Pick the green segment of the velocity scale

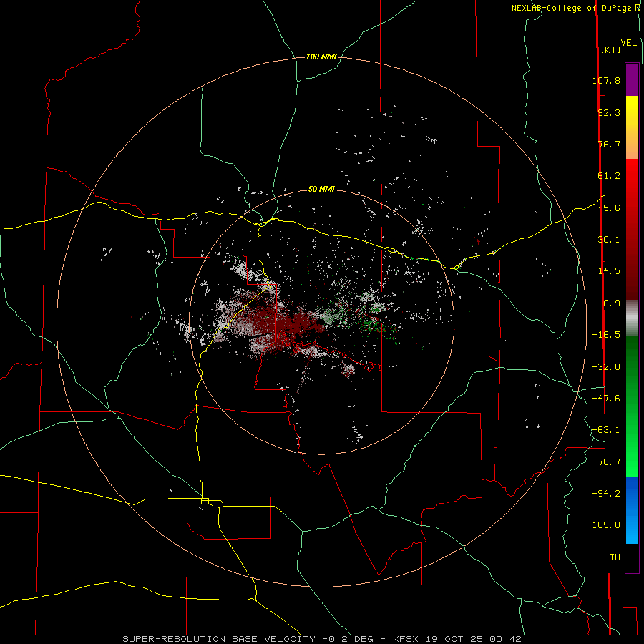point(632,406)
